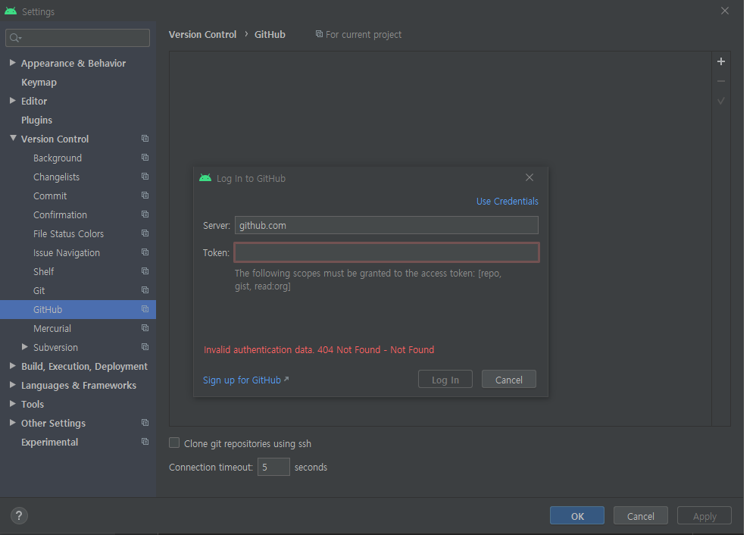
Task: Enable Clone git repositories using ssh
Action: [174, 443]
